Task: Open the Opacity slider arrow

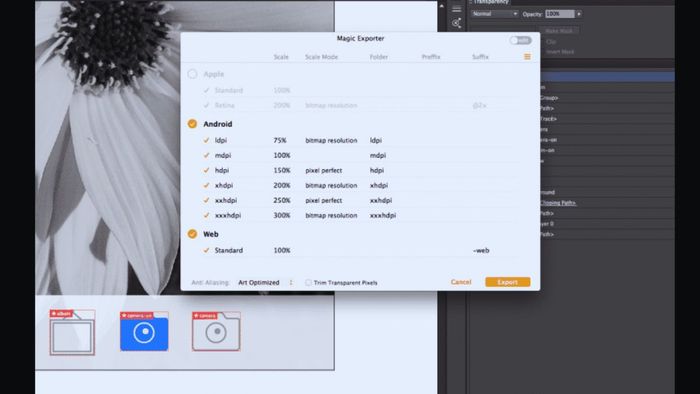Action: (579, 14)
